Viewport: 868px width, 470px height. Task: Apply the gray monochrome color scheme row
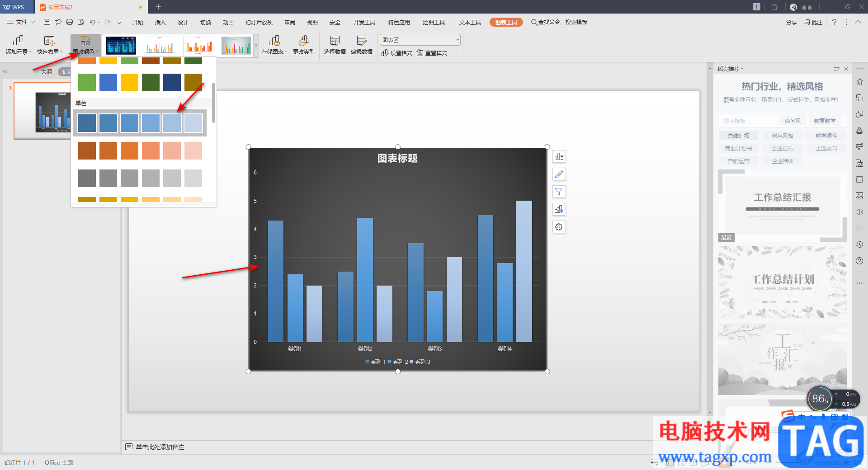click(140, 178)
